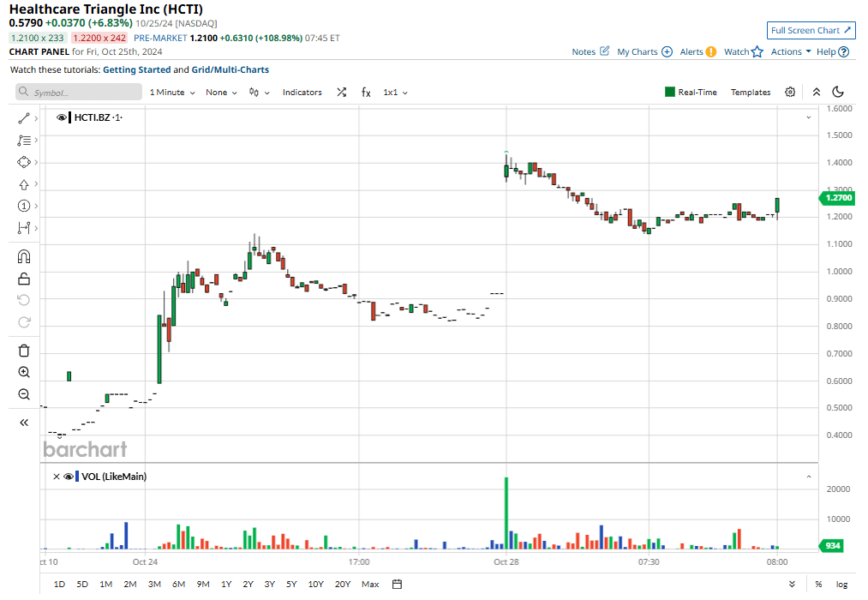The image size is (868, 600).
Task: Click the Help question mark icon
Action: (x=844, y=51)
